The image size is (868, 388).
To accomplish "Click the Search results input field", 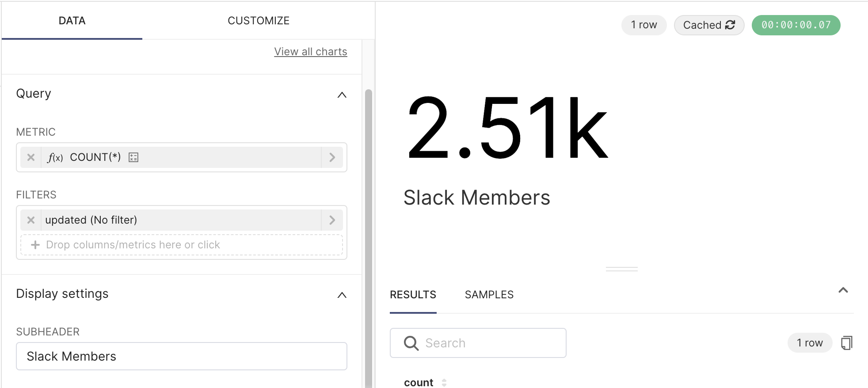I will (x=478, y=343).
